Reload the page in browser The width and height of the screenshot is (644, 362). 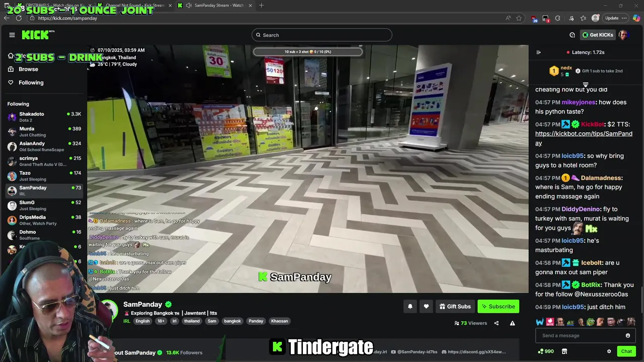[19, 18]
